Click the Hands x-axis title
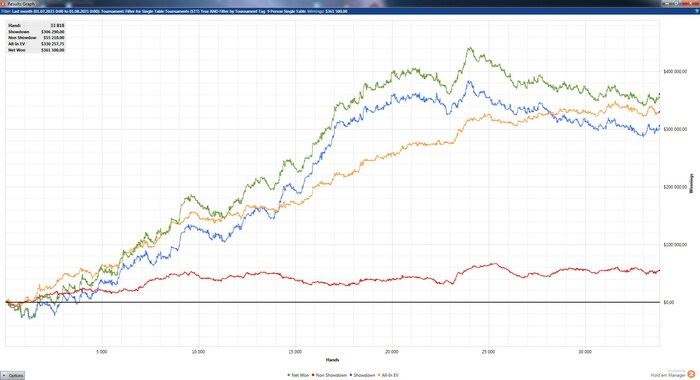Screen dimensions: 700x380 click(333, 360)
